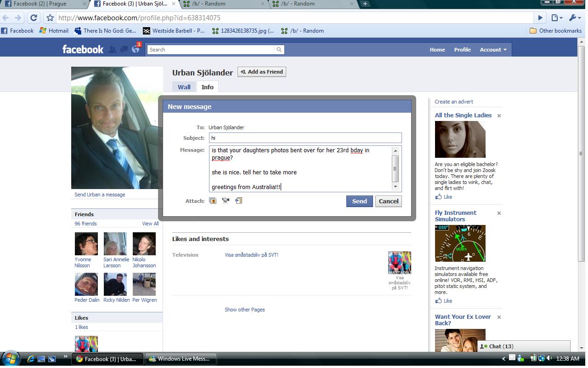
Task: Click the message box scroll up arrow
Action: [395, 151]
